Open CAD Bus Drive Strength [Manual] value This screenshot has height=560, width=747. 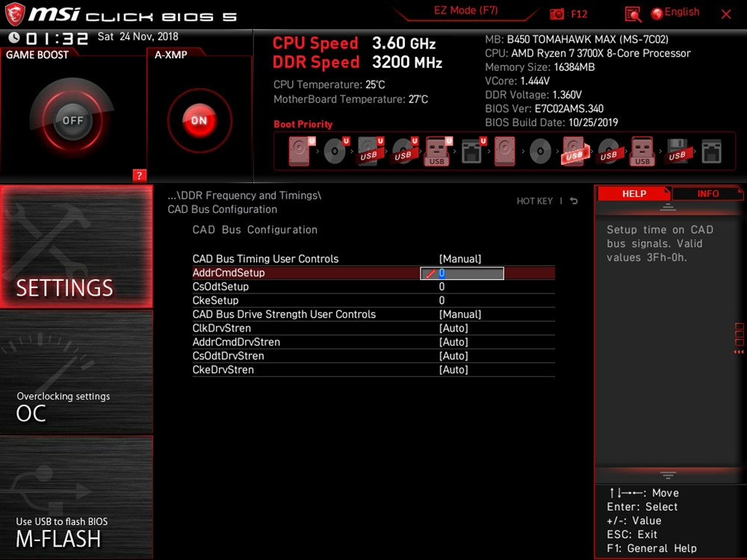click(460, 314)
